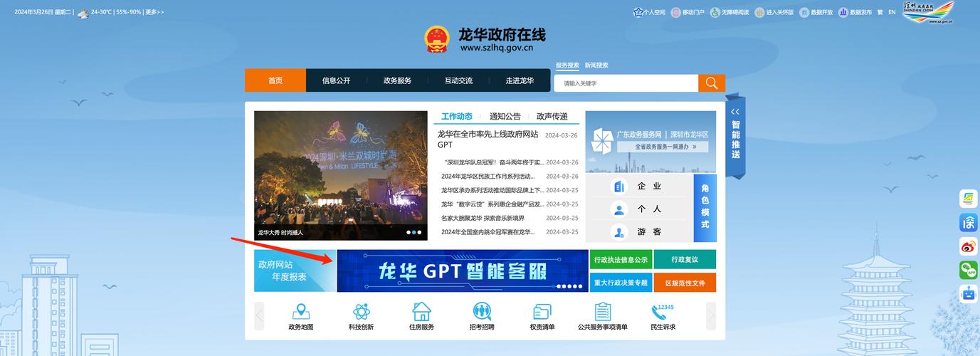
Task: Open the Weibo icon in right sidebar
Action: [x=968, y=246]
